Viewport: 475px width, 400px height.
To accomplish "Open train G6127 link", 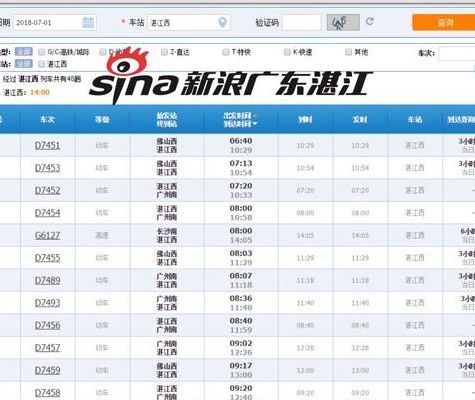I will (x=47, y=236).
